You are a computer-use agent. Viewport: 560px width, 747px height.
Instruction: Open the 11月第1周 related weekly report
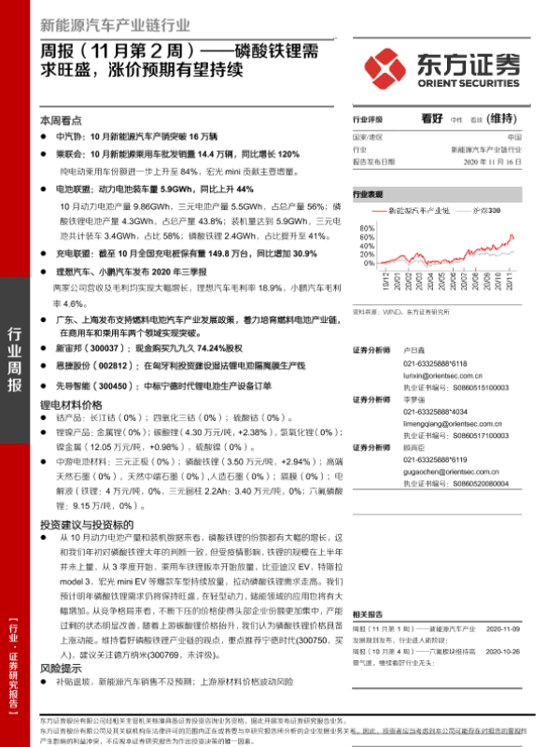tap(429, 630)
